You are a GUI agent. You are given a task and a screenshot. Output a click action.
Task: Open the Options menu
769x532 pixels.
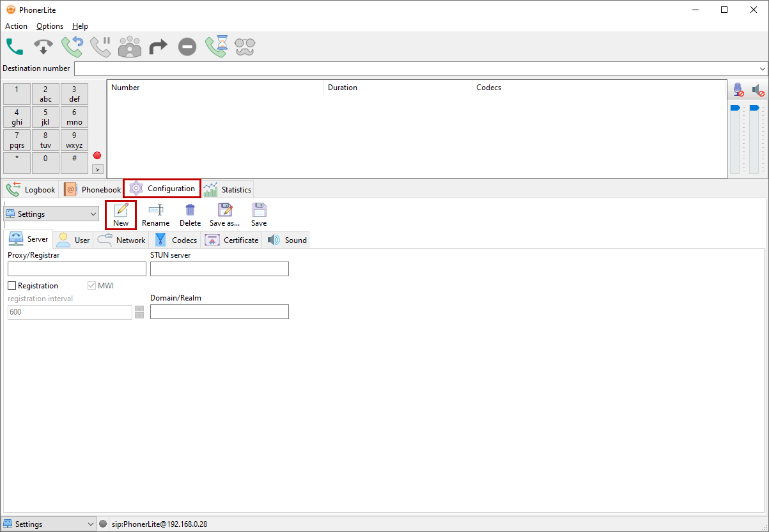tap(50, 26)
